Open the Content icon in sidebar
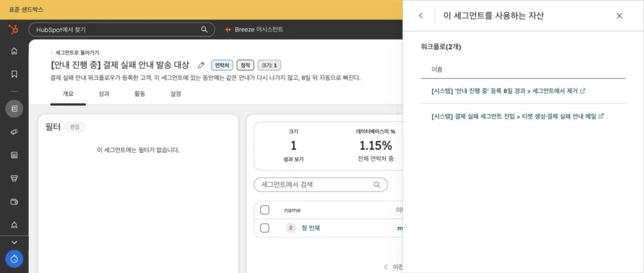This screenshot has height=273, width=644. pyautogui.click(x=14, y=155)
